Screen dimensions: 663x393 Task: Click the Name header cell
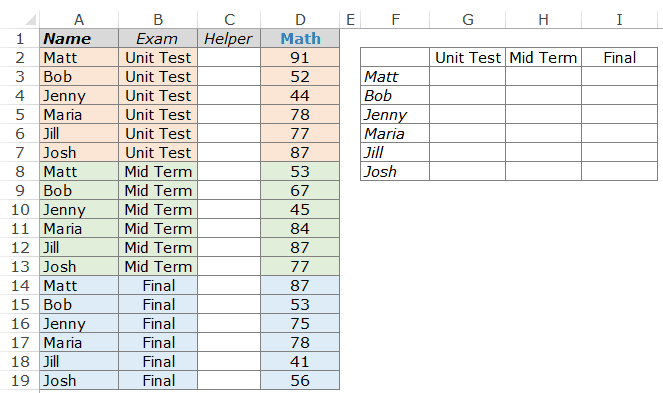click(x=79, y=38)
